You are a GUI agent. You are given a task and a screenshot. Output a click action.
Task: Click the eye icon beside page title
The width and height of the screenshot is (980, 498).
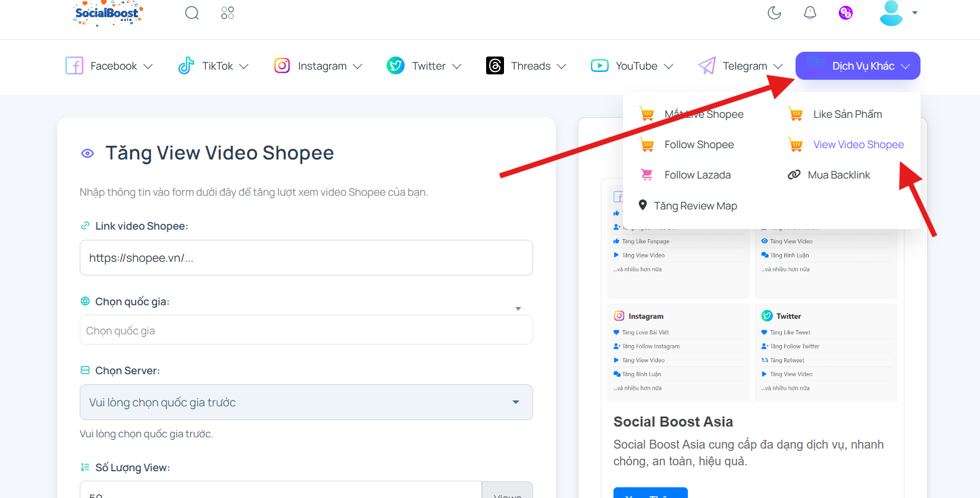click(x=87, y=154)
